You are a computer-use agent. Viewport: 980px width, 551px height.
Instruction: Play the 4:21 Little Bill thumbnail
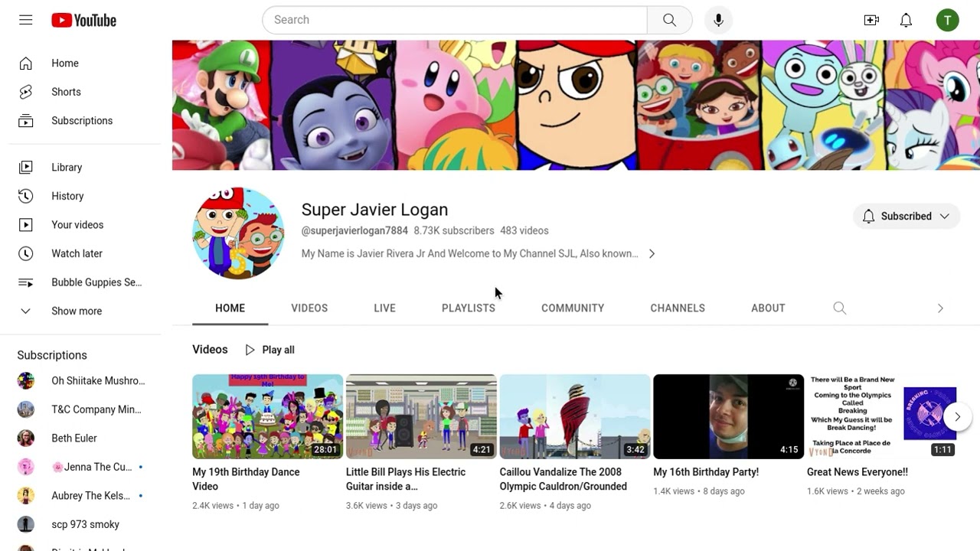click(x=421, y=417)
